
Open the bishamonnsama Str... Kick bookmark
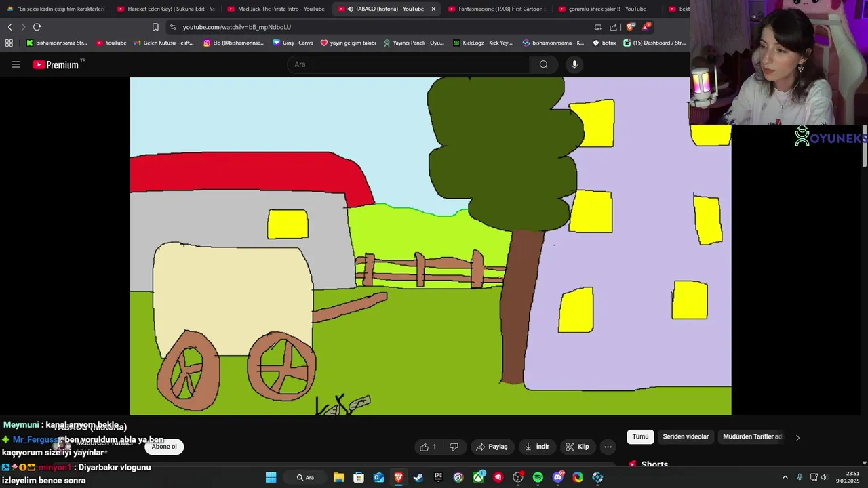56,43
